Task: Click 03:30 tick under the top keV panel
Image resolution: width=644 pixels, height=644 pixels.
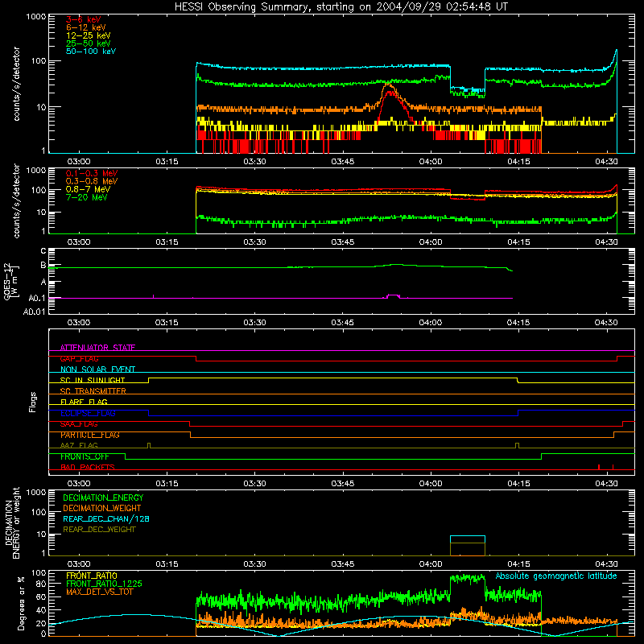Action: point(254,162)
